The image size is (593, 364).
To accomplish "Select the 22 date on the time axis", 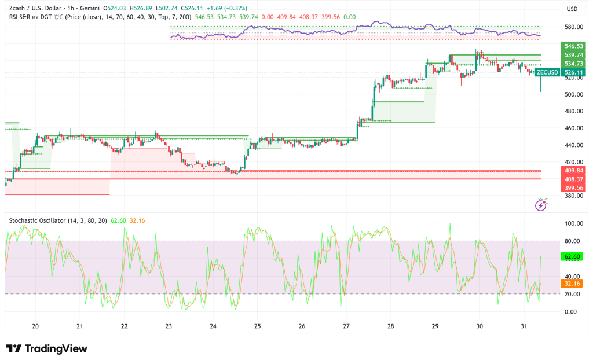I will point(124,326).
